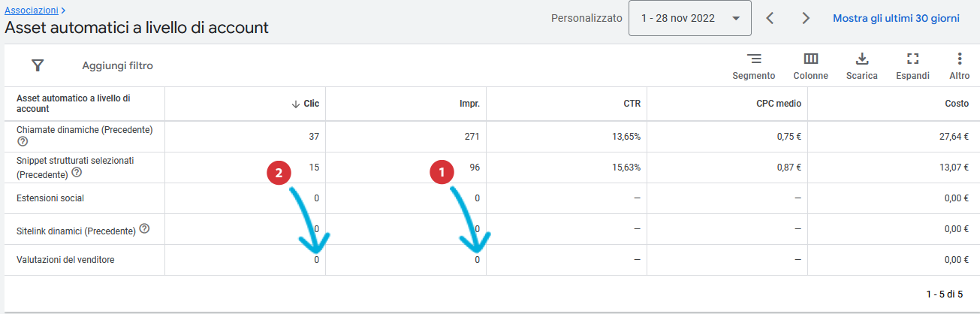Open the Altro three-dot menu
980x314 pixels.
pyautogui.click(x=959, y=66)
